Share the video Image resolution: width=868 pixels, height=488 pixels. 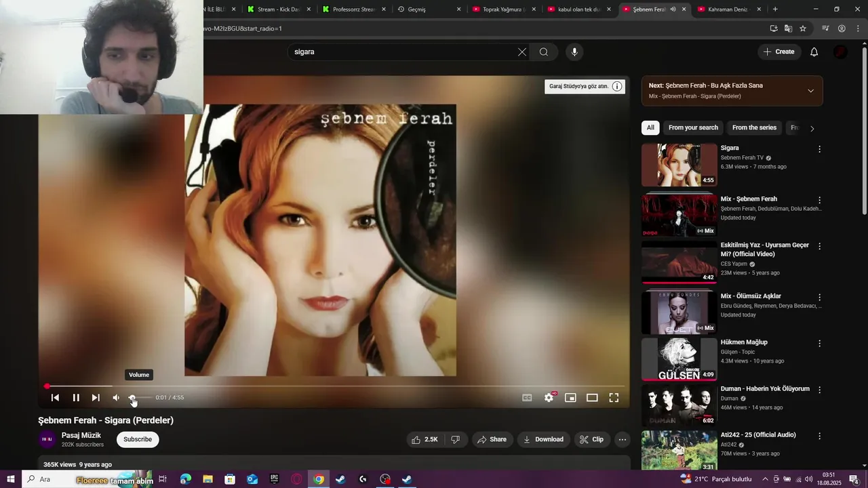(492, 440)
